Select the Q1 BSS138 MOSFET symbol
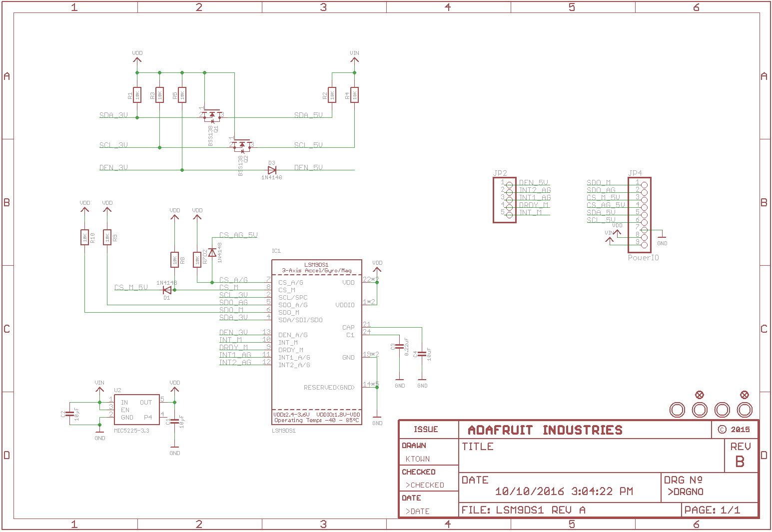This screenshot has height=532, width=772. [212, 115]
